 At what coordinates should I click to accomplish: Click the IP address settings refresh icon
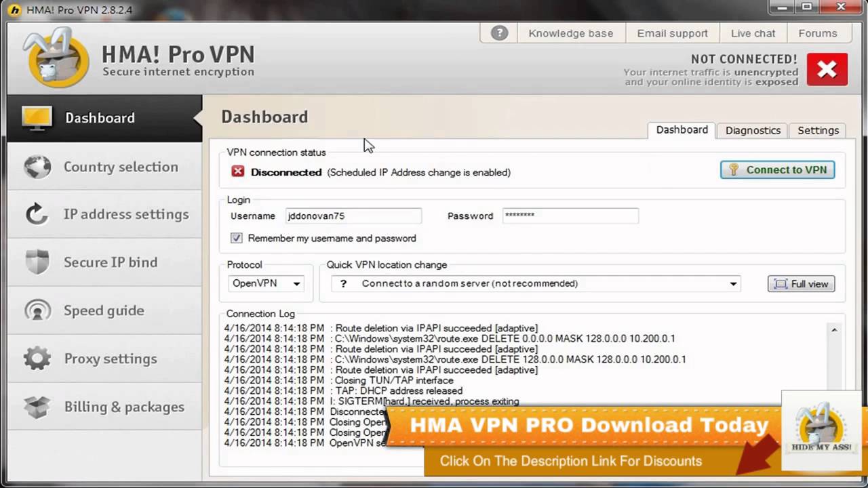37,214
